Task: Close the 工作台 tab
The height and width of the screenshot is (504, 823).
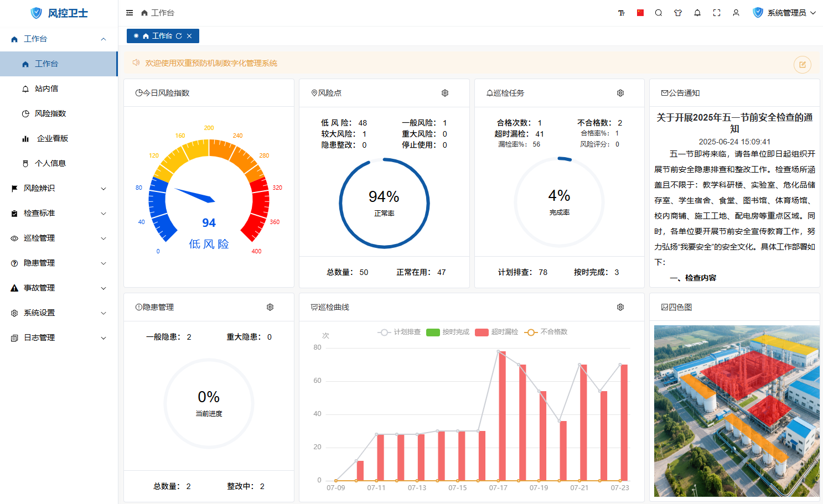Action: pos(189,36)
